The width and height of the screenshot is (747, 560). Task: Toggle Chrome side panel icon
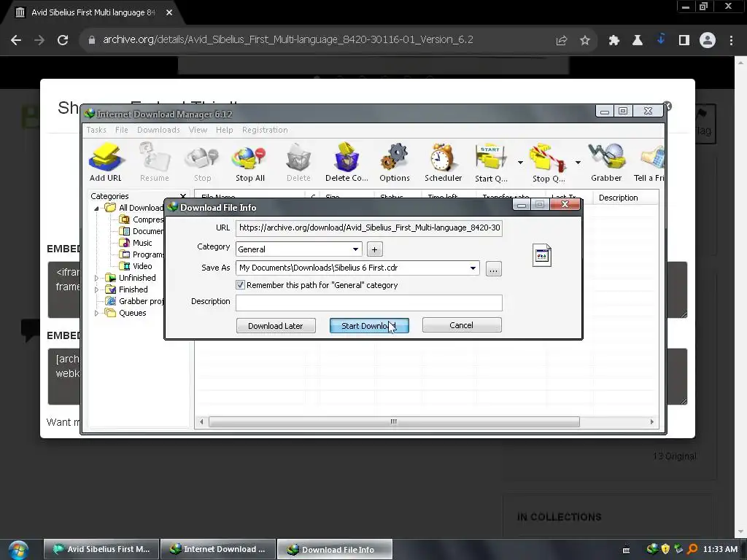tap(684, 41)
